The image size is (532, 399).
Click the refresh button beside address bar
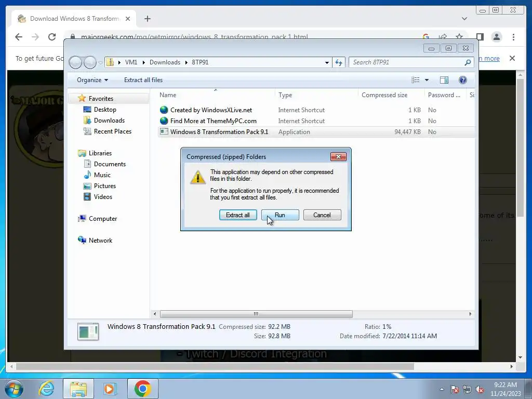[339, 62]
